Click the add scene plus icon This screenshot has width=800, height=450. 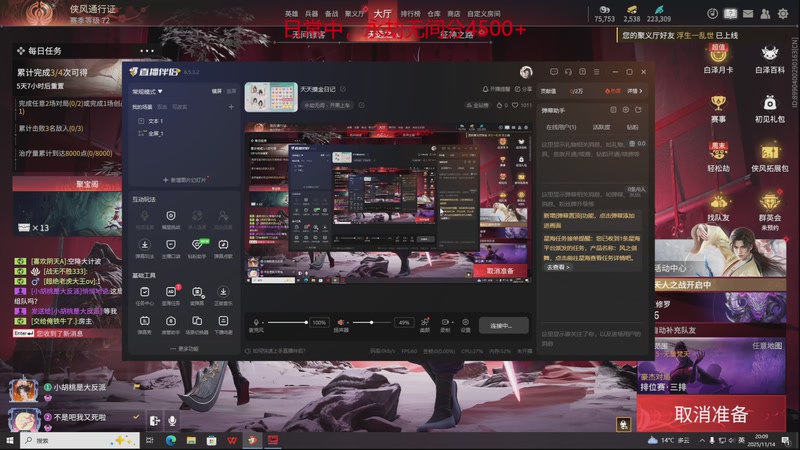pos(231,107)
